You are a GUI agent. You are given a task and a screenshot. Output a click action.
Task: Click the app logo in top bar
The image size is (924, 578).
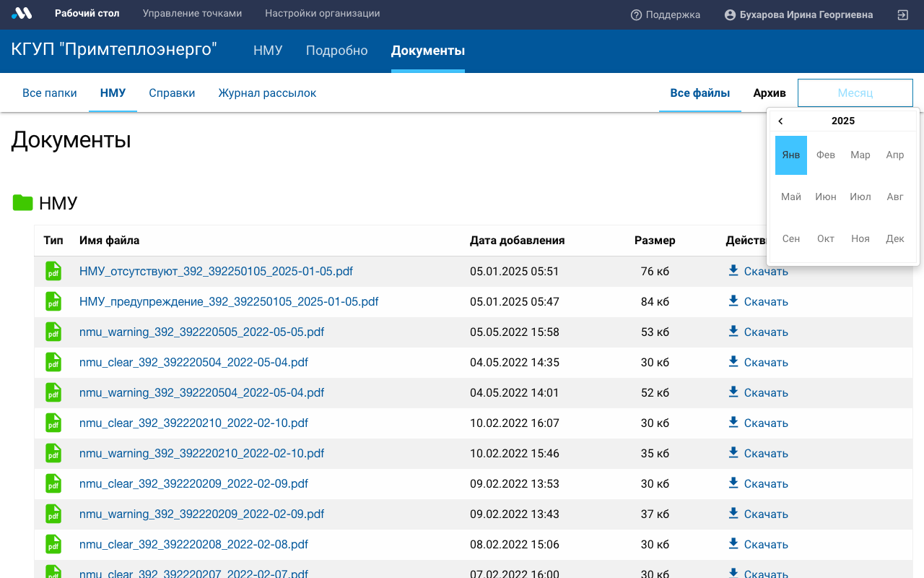point(22,13)
